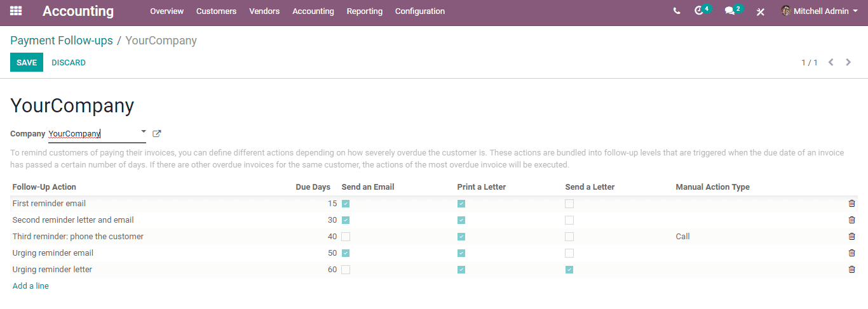The image size is (868, 309).
Task: Click the phone call icon
Action: pyautogui.click(x=677, y=11)
